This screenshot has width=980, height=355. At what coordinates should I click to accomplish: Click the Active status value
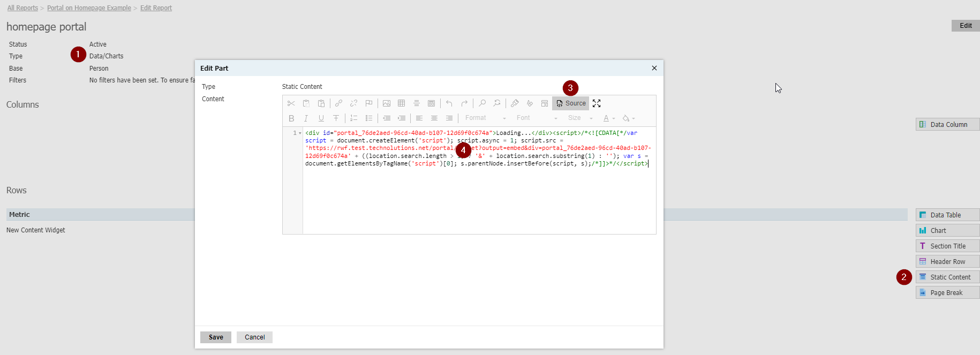pos(98,44)
